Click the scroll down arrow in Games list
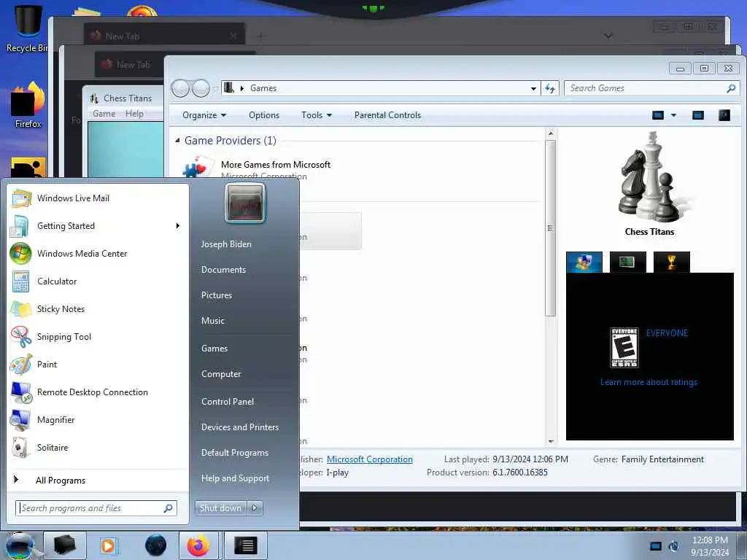The width and height of the screenshot is (747, 560). point(550,441)
